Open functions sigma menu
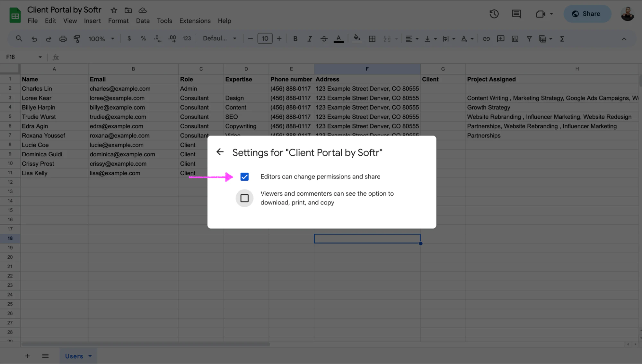Image resolution: width=642 pixels, height=364 pixels. [x=562, y=39]
